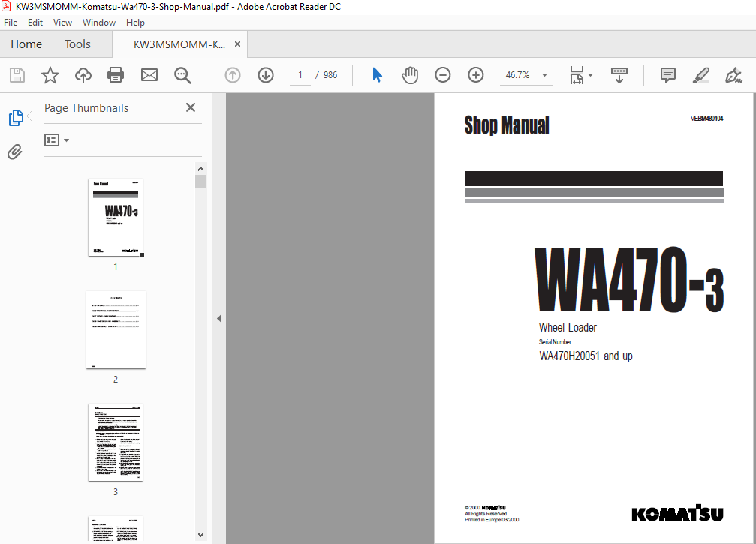Click the 986 total pages label
The height and width of the screenshot is (544, 756).
pos(330,75)
